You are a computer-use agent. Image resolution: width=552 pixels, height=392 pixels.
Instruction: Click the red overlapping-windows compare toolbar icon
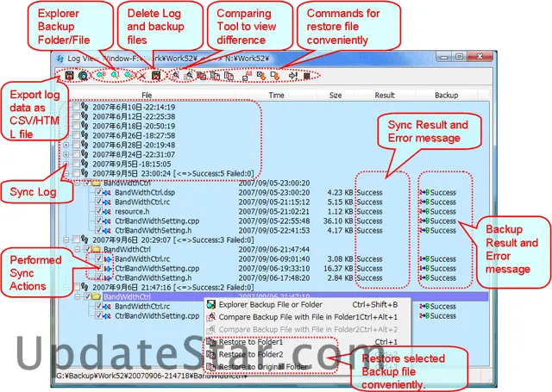click(x=202, y=76)
